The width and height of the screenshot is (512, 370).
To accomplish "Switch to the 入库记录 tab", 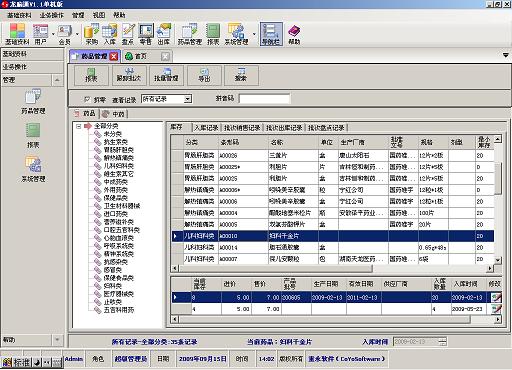I will [206, 128].
